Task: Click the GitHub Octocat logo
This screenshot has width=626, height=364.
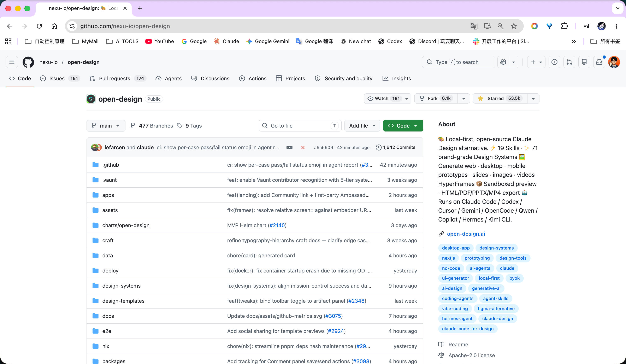Action: [28, 62]
